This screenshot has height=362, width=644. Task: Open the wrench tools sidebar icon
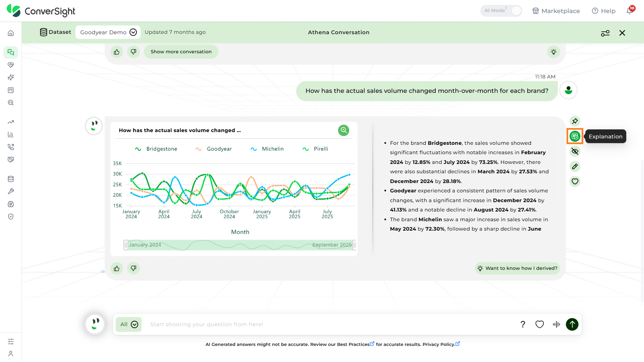pos(11,191)
